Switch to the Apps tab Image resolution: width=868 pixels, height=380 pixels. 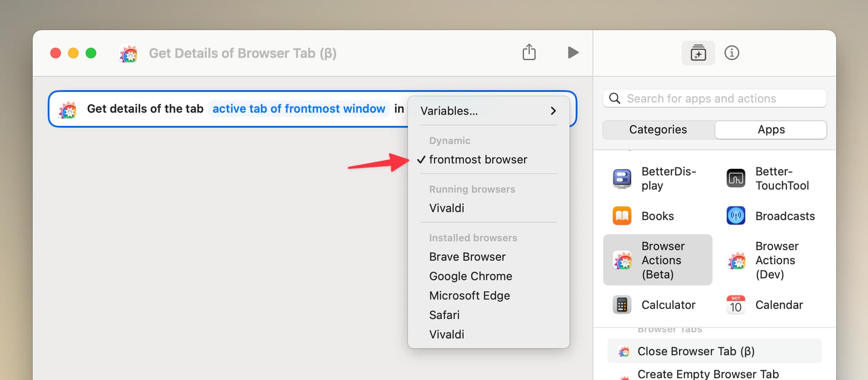[771, 130]
